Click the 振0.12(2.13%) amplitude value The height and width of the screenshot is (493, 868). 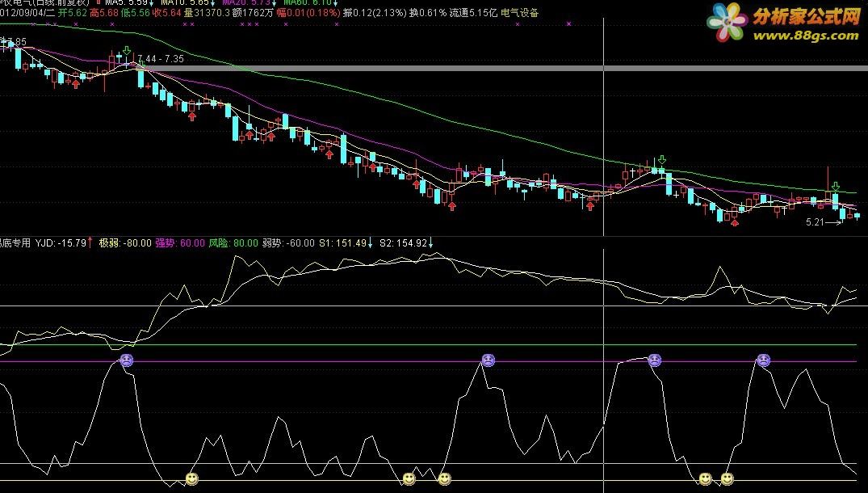[375, 12]
